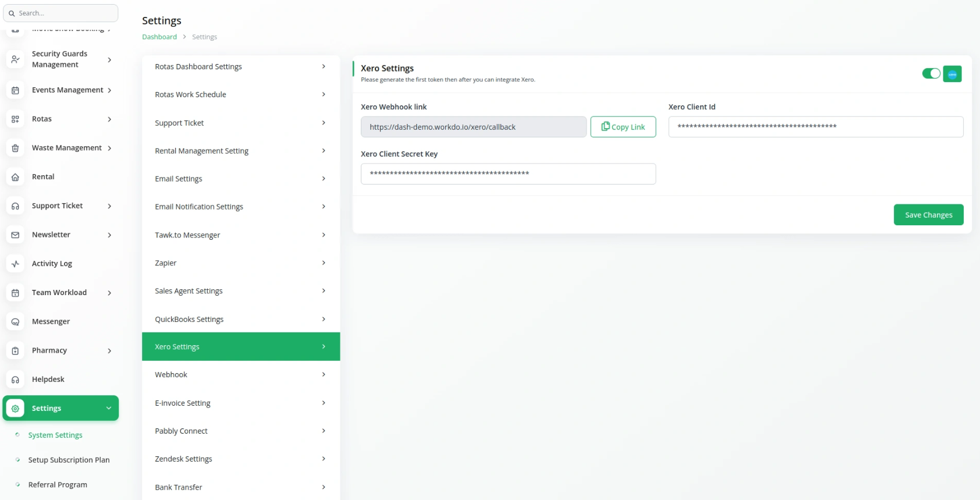The height and width of the screenshot is (500, 980).
Task: Open QuickBooks Settings section
Action: click(241, 320)
